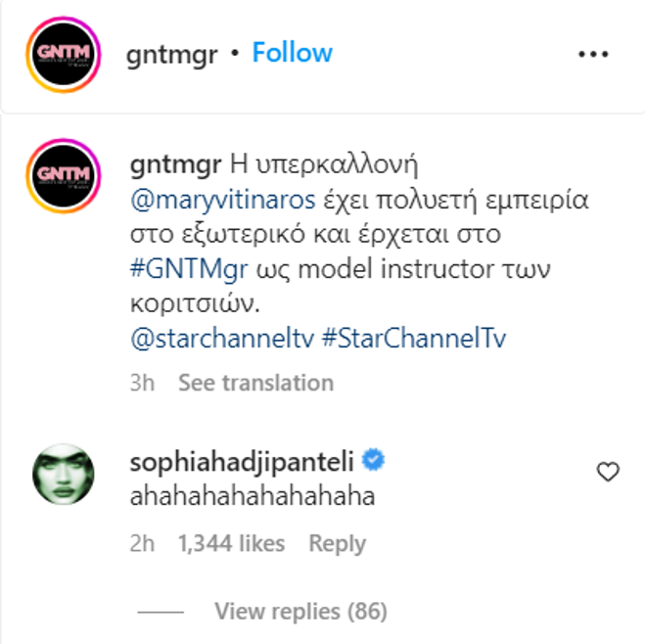Expand View replies (86)
Screen dimensions: 646x644
point(300,612)
